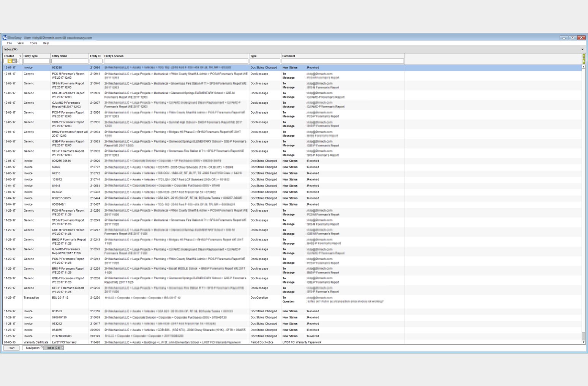Sort by the Comment column header

[x=343, y=56]
